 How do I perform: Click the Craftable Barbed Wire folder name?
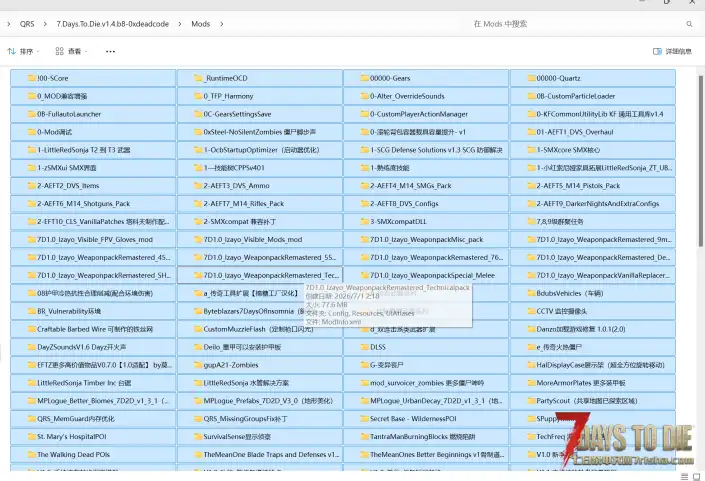(x=95, y=329)
